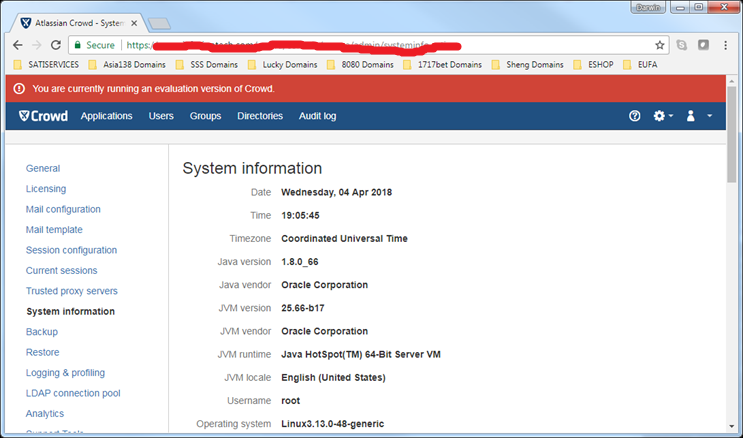Bookmark this page with the star
This screenshot has height=438, width=743.
click(660, 45)
